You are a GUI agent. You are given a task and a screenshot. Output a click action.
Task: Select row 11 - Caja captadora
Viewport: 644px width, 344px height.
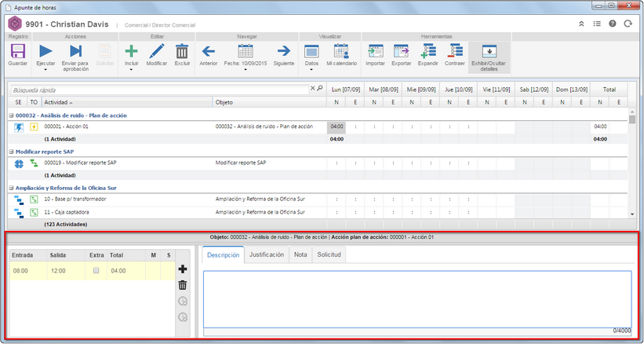tap(318, 213)
